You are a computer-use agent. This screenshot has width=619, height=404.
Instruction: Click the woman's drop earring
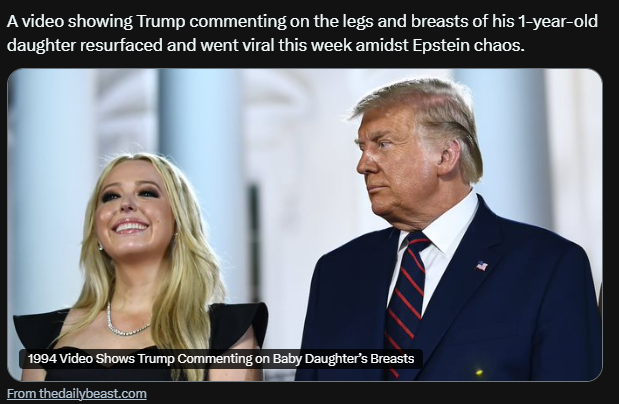click(101, 247)
